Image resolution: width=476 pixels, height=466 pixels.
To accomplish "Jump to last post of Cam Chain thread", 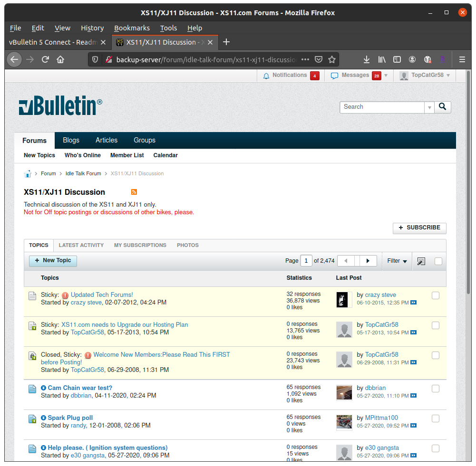I will [x=413, y=396].
